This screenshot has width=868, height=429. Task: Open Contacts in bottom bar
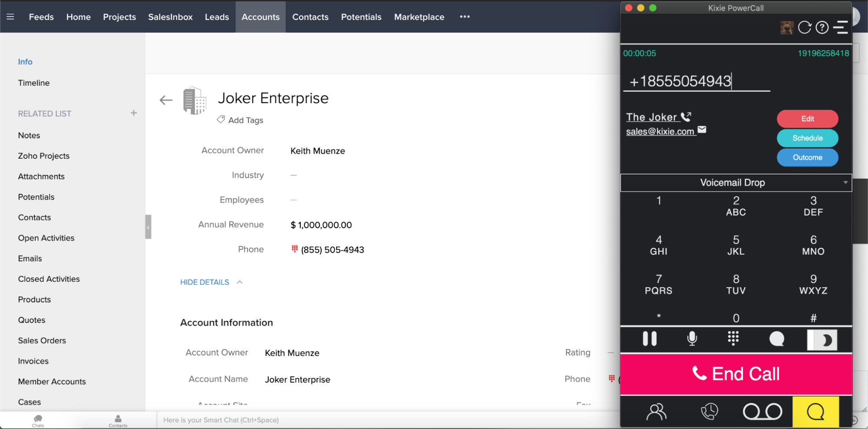(x=118, y=420)
